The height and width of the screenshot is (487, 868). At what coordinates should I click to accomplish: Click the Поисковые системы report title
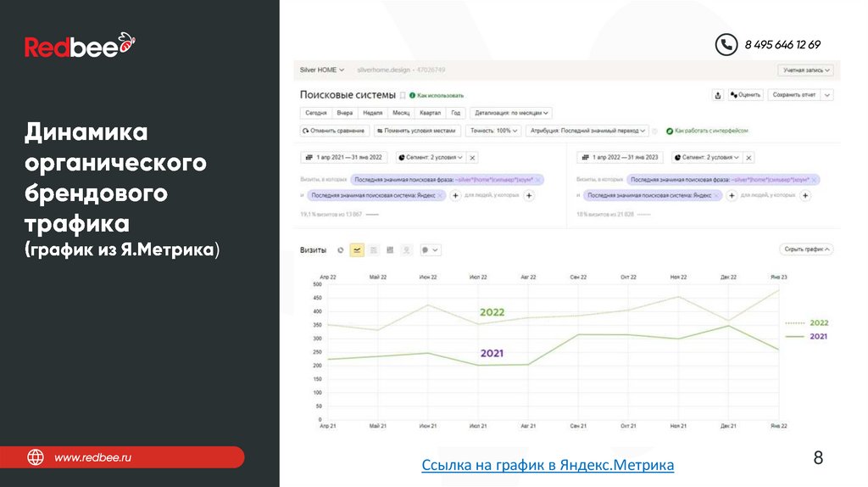(x=348, y=95)
